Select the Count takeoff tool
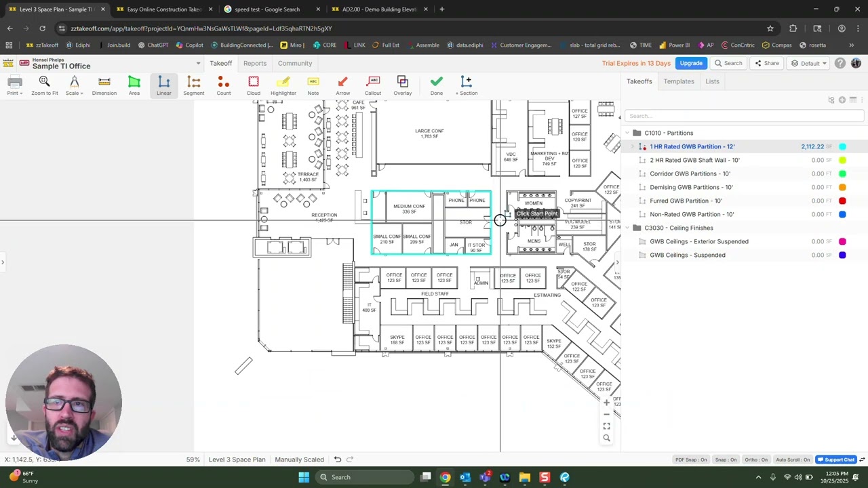 pyautogui.click(x=224, y=85)
